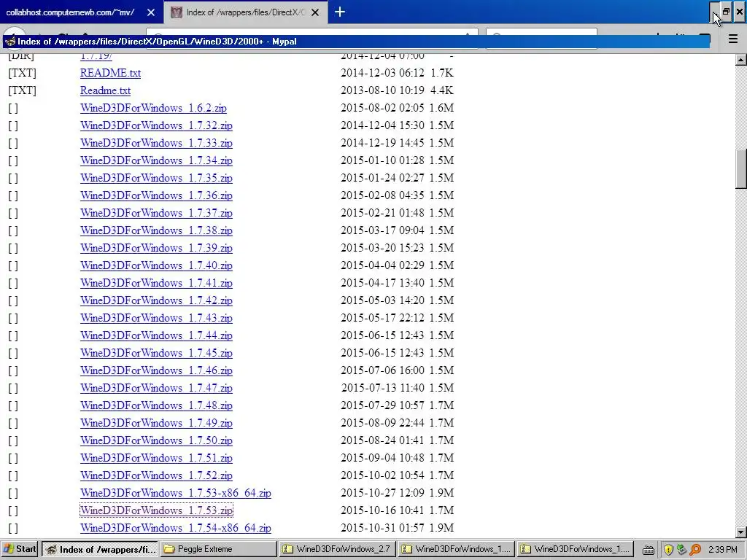
Task: Open the WineD3DForWindows_1.7.45.zip link
Action: (x=156, y=353)
